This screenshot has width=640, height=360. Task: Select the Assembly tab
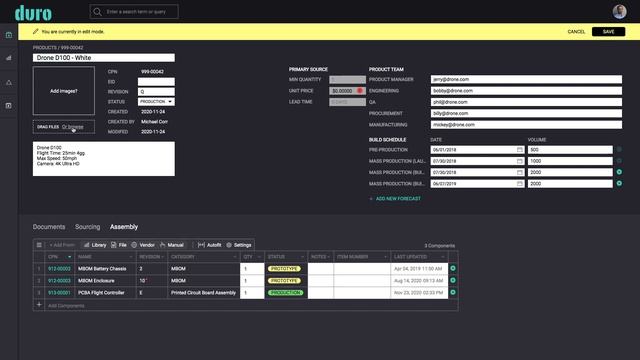click(124, 227)
